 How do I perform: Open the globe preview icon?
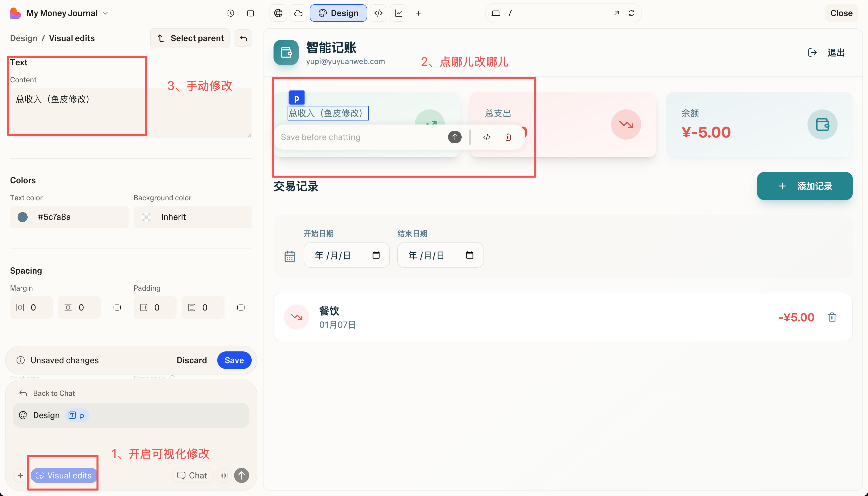(279, 13)
